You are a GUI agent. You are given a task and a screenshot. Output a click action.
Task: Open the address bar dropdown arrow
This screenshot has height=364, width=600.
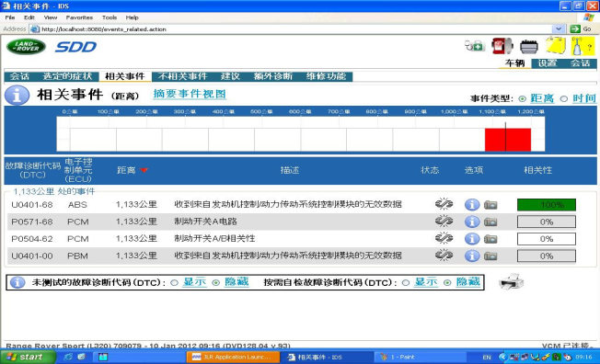point(559,28)
